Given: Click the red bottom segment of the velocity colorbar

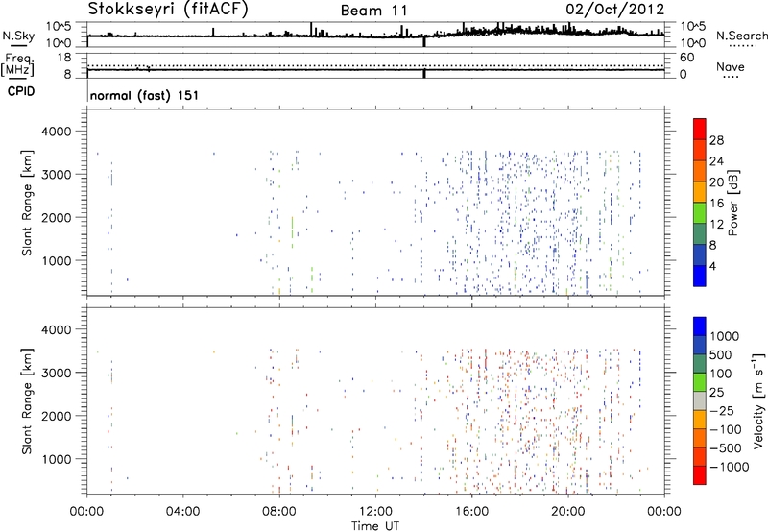Looking at the screenshot, I should (x=700, y=475).
